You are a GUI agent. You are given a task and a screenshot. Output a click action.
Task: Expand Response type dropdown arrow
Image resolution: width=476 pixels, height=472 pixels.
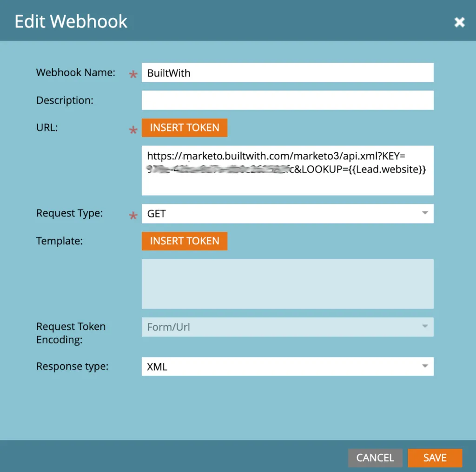(x=425, y=366)
